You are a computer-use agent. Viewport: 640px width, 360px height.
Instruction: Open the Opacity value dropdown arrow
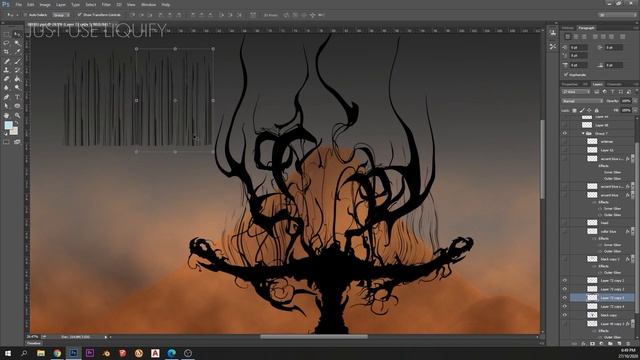click(x=635, y=101)
